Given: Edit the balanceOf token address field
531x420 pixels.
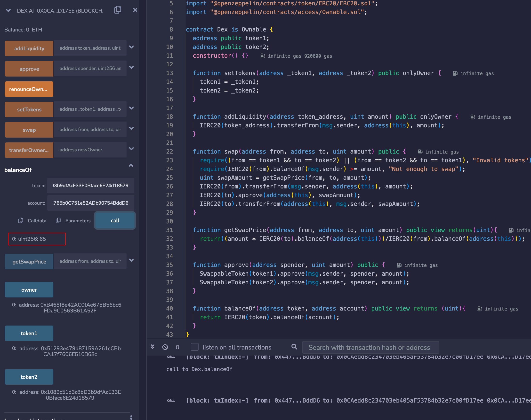Looking at the screenshot, I should pyautogui.click(x=91, y=186).
